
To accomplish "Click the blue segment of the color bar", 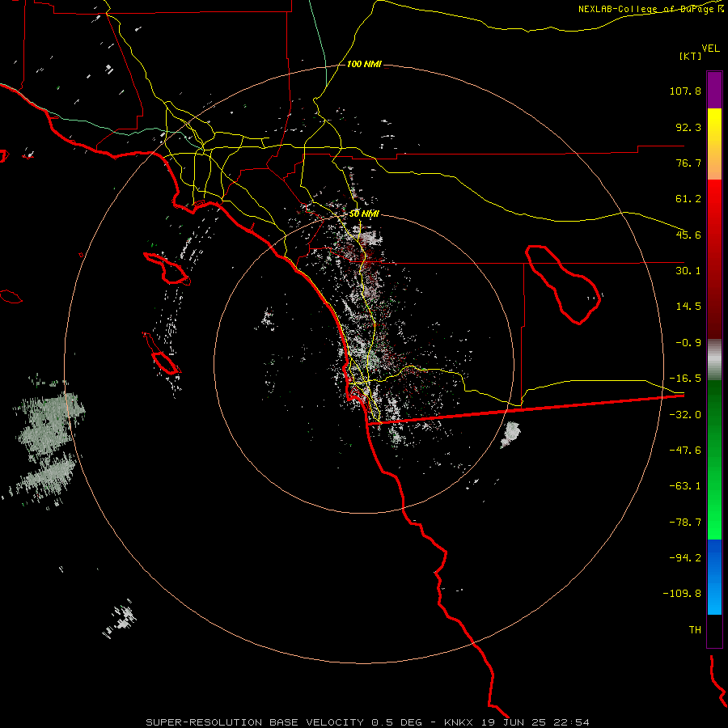I will 714,577.
